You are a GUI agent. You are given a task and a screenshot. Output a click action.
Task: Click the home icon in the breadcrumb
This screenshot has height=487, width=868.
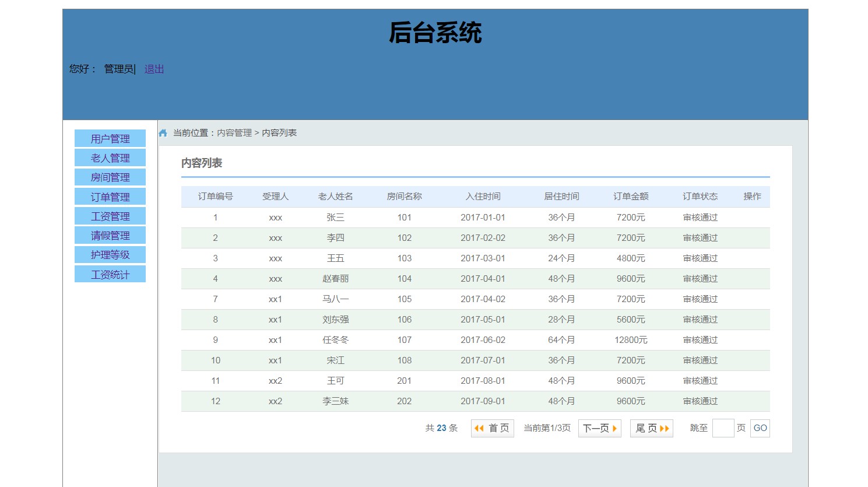pos(163,133)
